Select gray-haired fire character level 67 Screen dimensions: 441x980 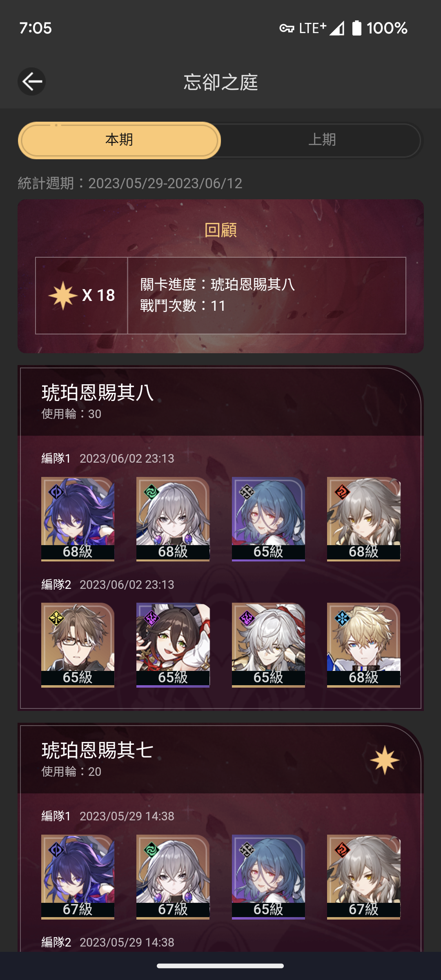363,877
